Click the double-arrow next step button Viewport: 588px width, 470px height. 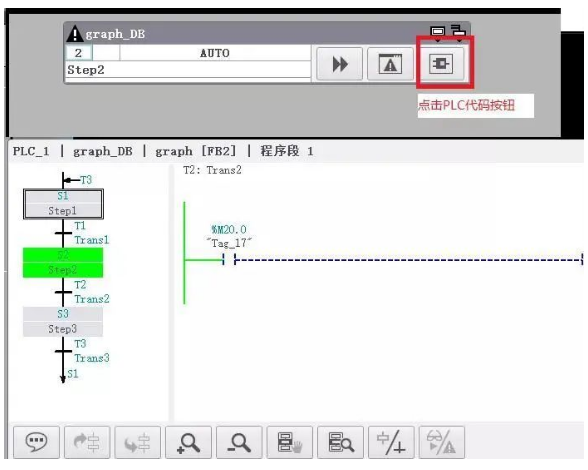[x=339, y=64]
